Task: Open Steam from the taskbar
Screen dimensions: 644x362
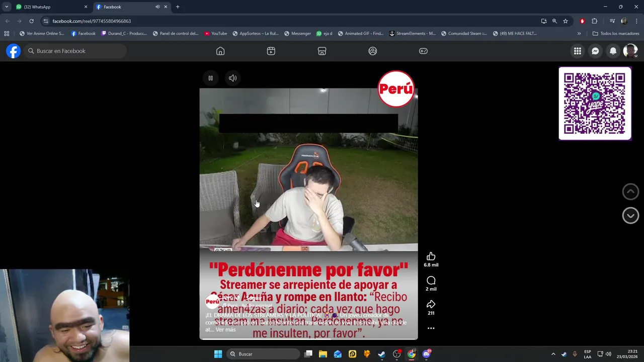Action: (382, 354)
